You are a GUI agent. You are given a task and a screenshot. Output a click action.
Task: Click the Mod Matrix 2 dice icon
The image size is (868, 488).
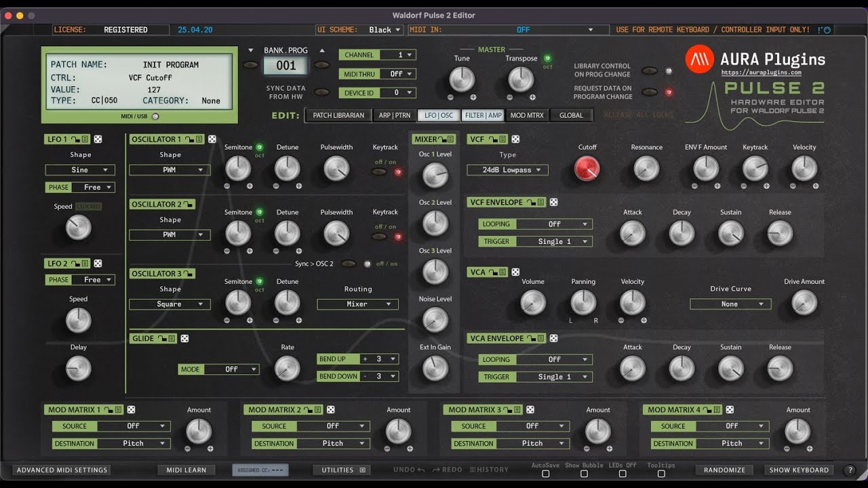[x=330, y=409]
